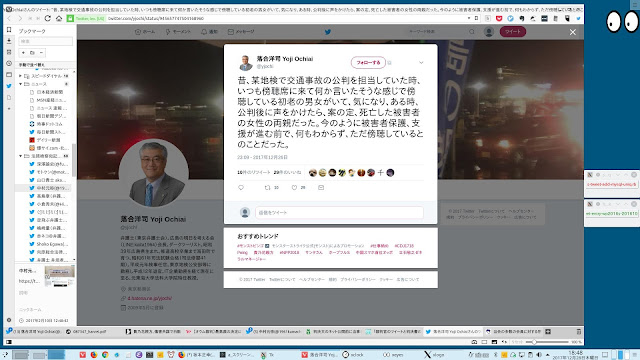Viewport: 640px width, 360px height.
Task: Retweet the tweet using the retweet icon
Action: (x=267, y=188)
